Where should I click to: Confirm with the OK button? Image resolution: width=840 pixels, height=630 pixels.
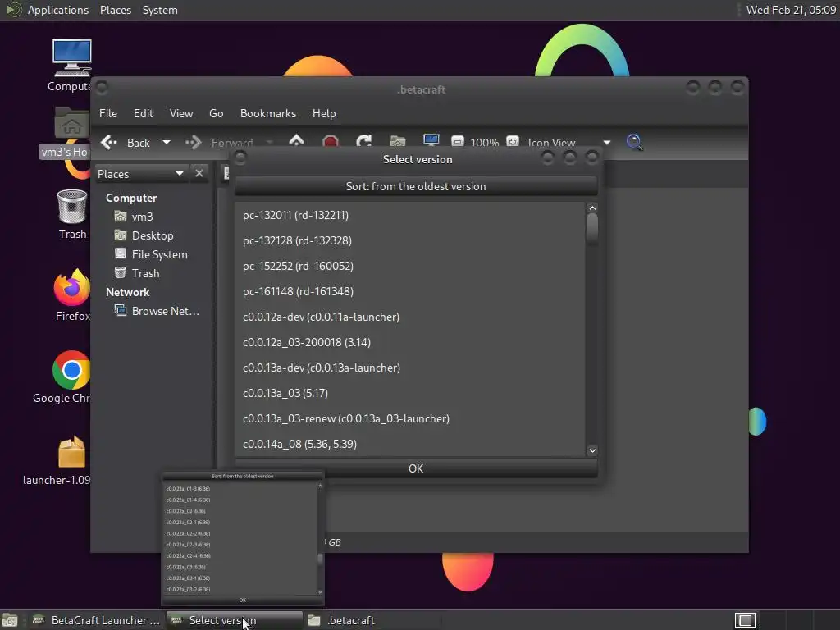[x=416, y=468]
